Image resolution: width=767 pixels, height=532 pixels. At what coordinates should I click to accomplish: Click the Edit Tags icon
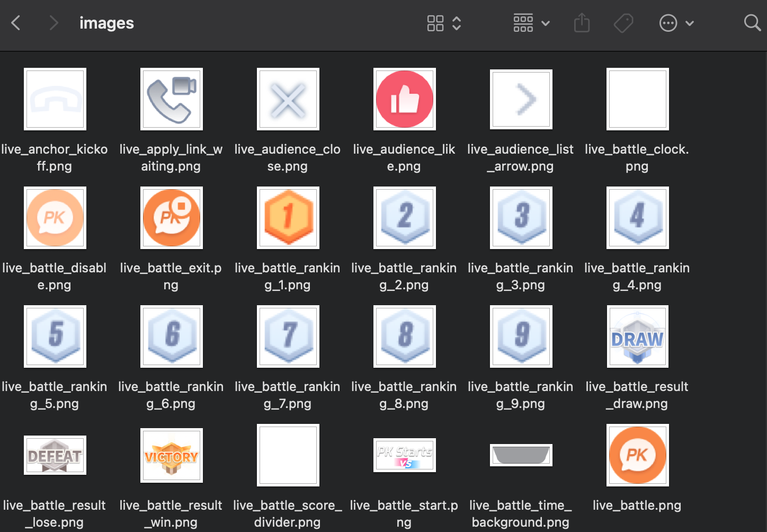[623, 23]
